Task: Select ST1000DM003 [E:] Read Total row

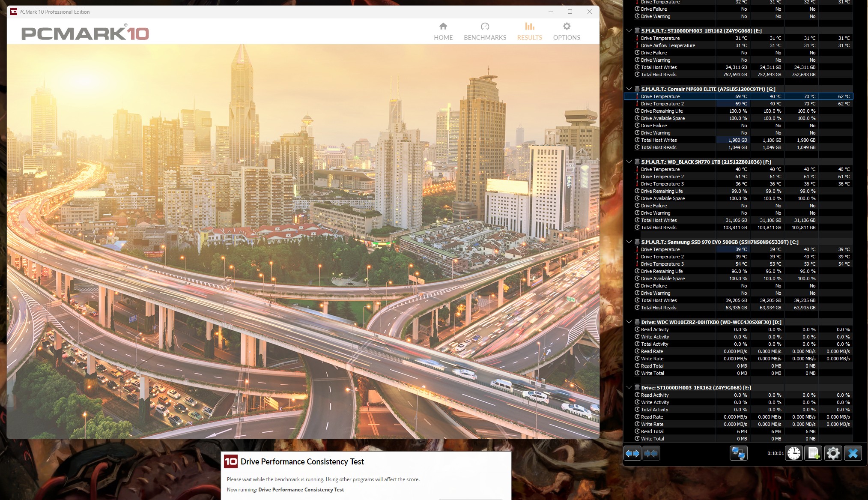Action: pos(739,431)
